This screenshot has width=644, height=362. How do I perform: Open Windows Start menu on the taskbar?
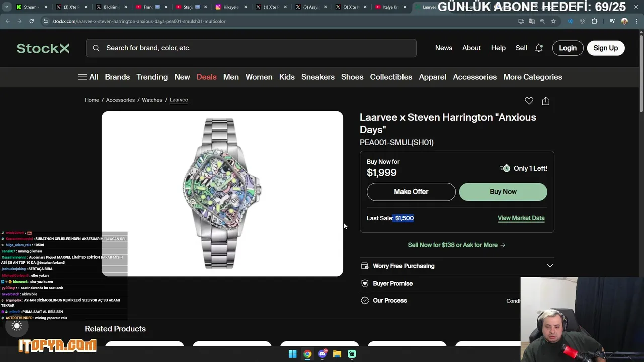coord(292,354)
